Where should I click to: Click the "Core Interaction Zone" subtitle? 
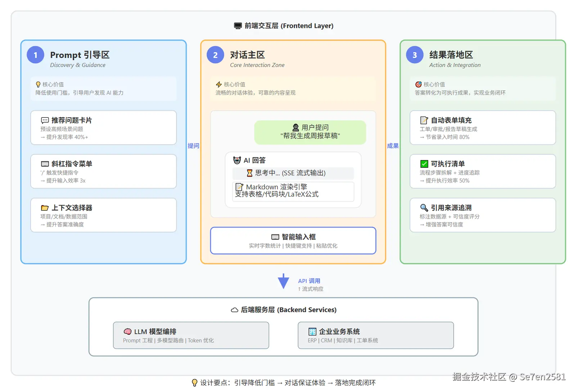[257, 65]
